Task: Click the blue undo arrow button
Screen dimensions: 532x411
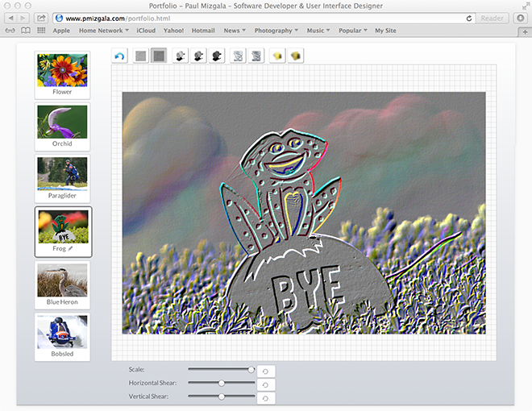Action: [119, 56]
